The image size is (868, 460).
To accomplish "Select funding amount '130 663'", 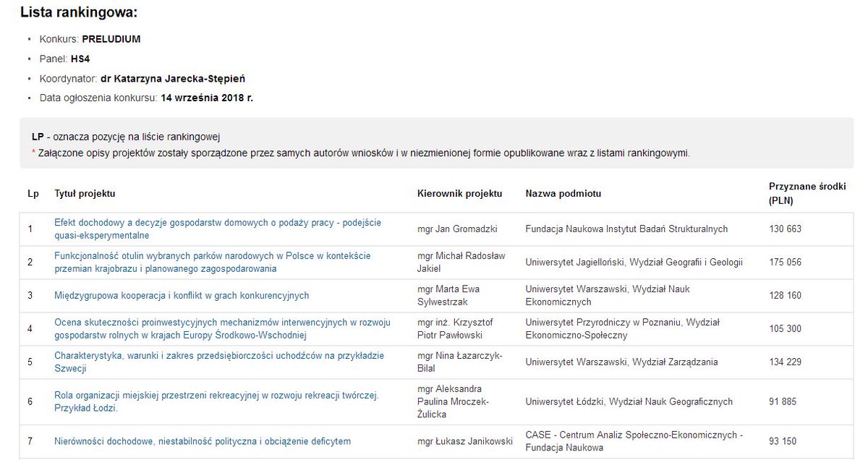I will pyautogui.click(x=785, y=229).
